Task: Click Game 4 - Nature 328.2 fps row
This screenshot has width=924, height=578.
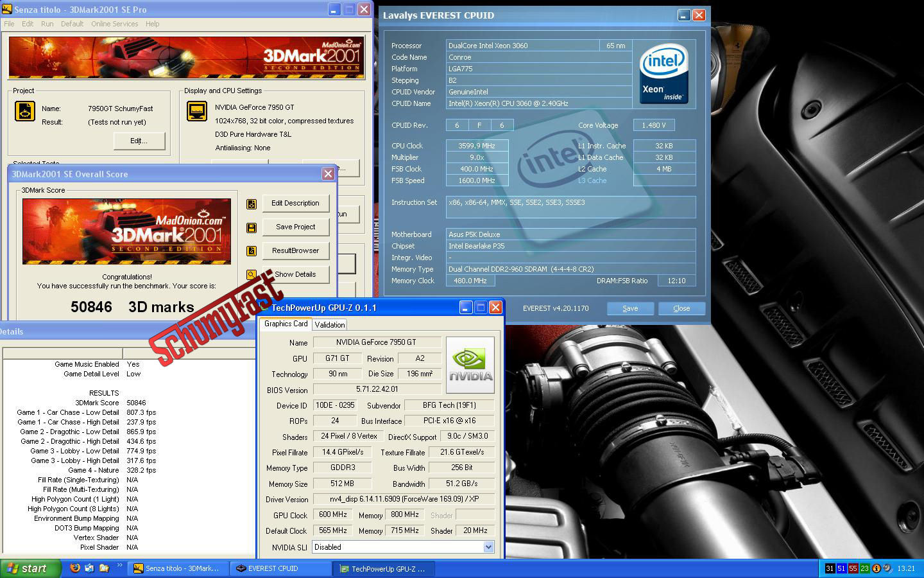Action: click(x=112, y=470)
